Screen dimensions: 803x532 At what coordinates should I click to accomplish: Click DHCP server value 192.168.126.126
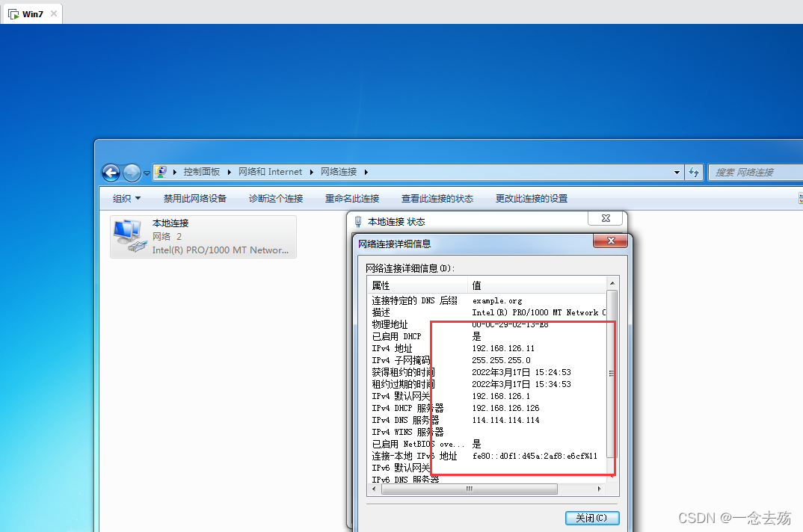coord(505,409)
